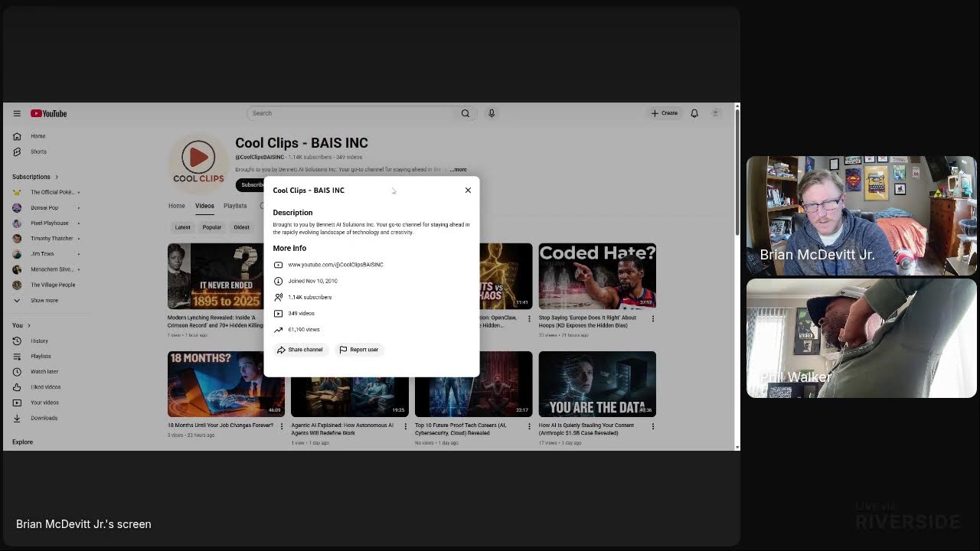Open the account avatar menu
The image size is (980, 551).
tap(716, 113)
